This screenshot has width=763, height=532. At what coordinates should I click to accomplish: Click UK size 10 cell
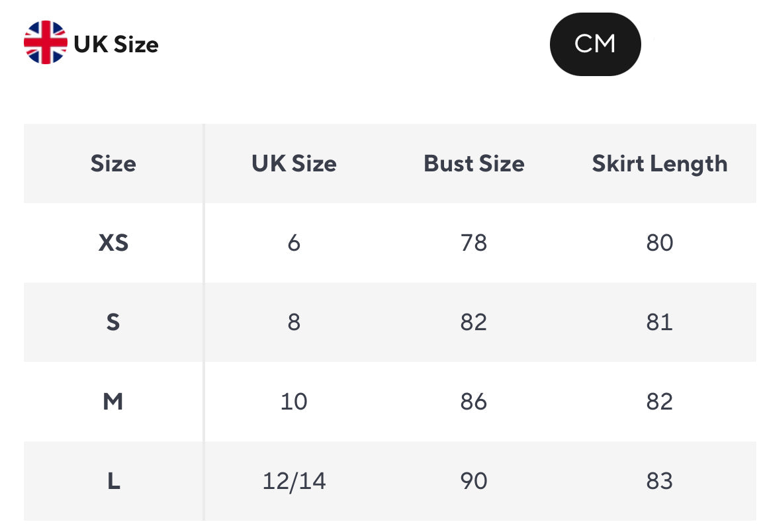[x=294, y=402]
